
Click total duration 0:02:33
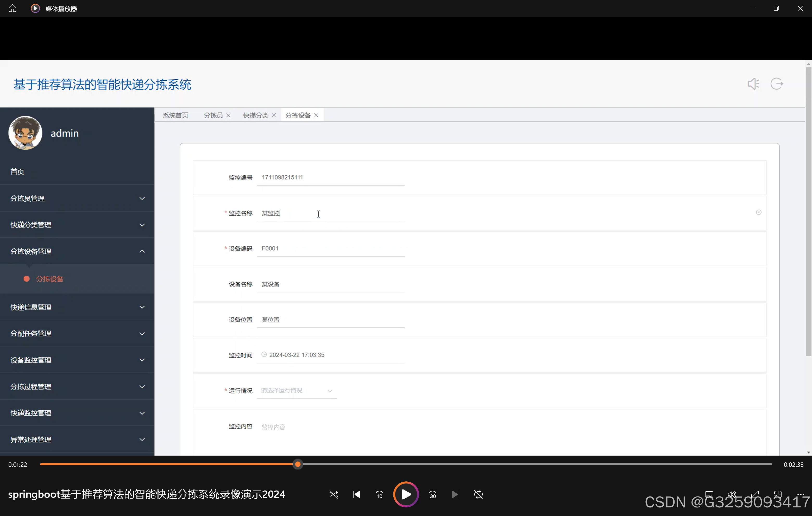pos(794,465)
